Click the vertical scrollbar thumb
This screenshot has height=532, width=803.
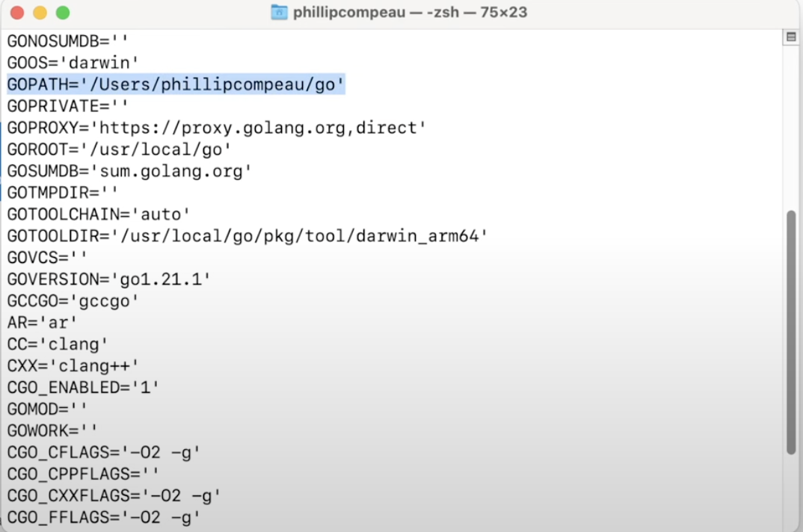coord(791,332)
